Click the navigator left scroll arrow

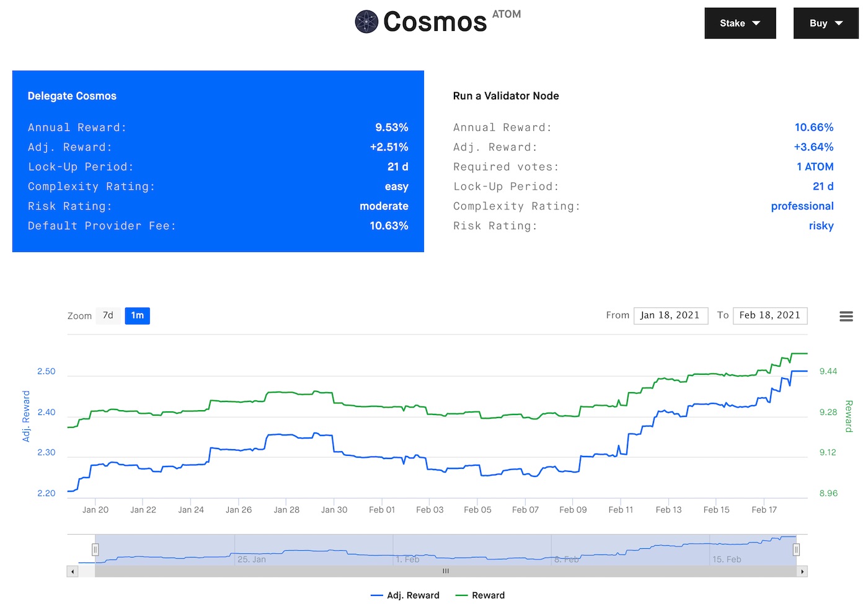[x=73, y=572]
